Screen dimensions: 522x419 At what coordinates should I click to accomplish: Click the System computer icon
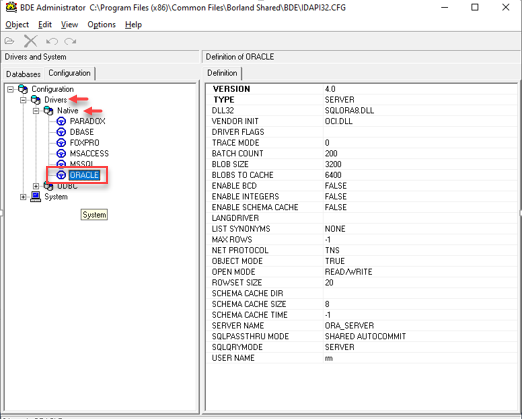pyautogui.click(x=36, y=197)
